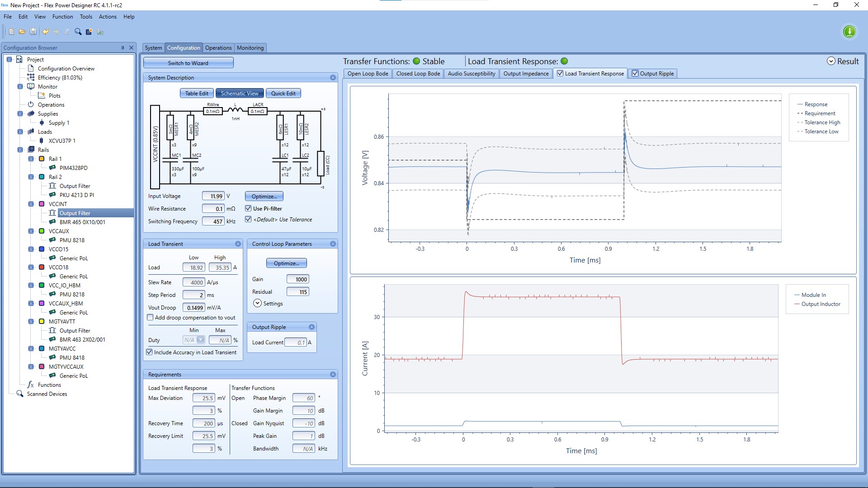The width and height of the screenshot is (868, 488).
Task: Click the Switch to Wizard button
Action: [x=188, y=63]
